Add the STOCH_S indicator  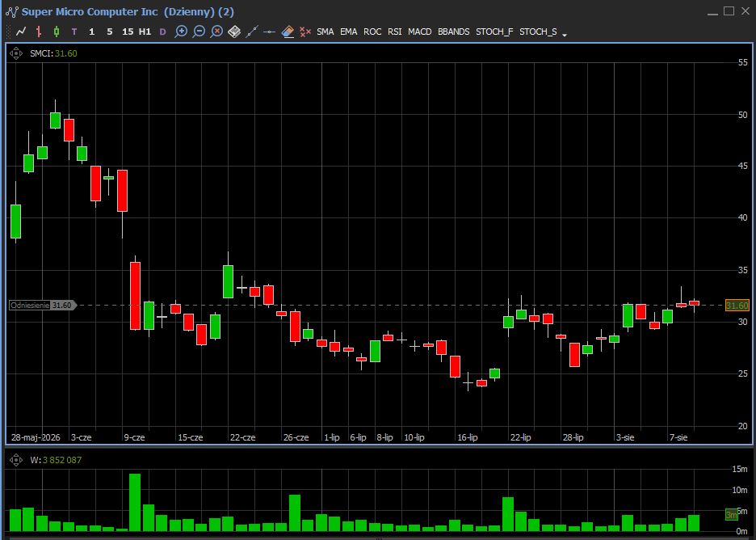[538, 32]
